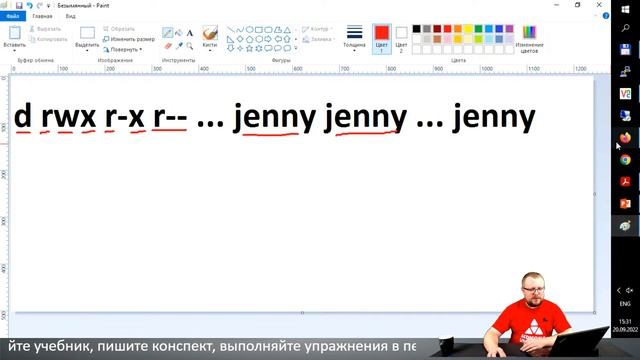The width and height of the screenshot is (640, 360).
Task: Pick the yellow color swatch
Action: pos(468,29)
